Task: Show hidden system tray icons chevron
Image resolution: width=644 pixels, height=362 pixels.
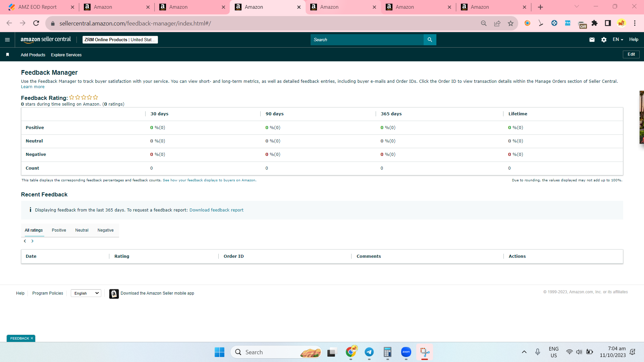Action: point(524,352)
